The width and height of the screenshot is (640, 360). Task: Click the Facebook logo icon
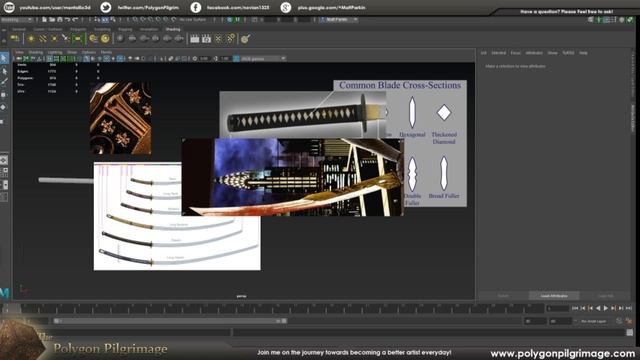point(196,7)
